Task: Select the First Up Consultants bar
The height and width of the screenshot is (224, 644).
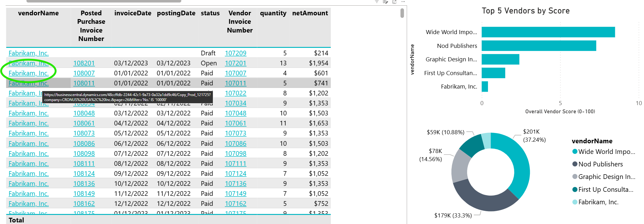Action: pos(493,73)
